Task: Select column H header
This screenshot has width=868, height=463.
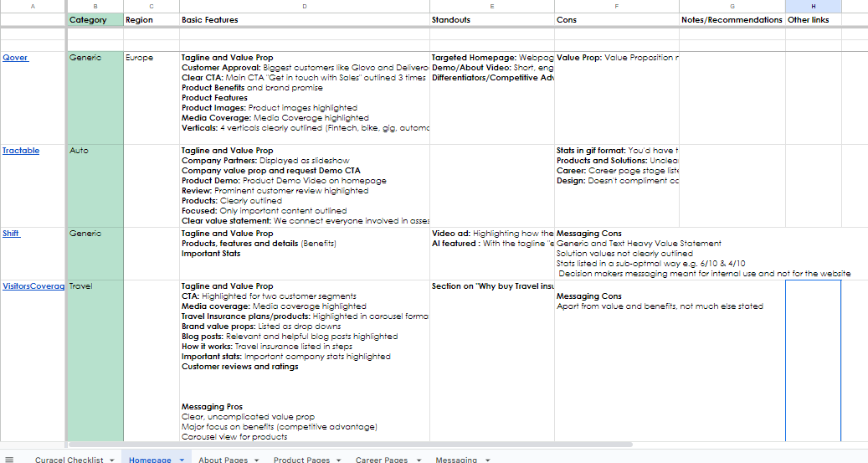Action: [814, 6]
